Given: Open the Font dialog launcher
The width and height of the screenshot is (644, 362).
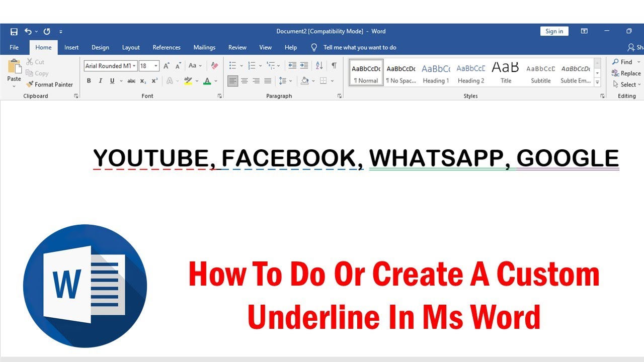Looking at the screenshot, I should pyautogui.click(x=220, y=96).
